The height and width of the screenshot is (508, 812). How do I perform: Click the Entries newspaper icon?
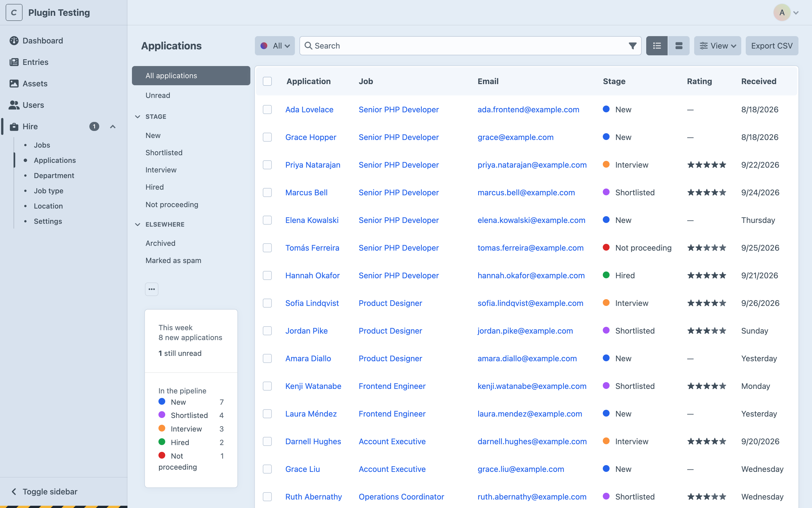click(14, 62)
